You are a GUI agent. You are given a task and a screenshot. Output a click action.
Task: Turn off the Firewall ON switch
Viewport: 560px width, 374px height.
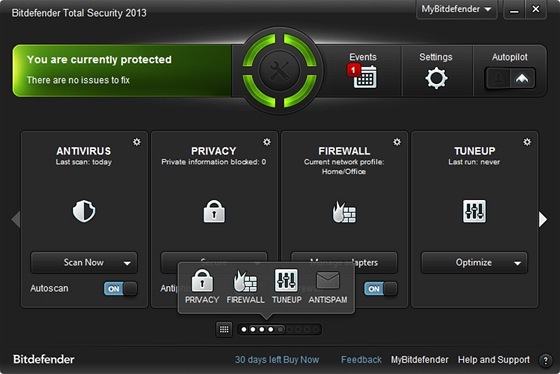(380, 289)
